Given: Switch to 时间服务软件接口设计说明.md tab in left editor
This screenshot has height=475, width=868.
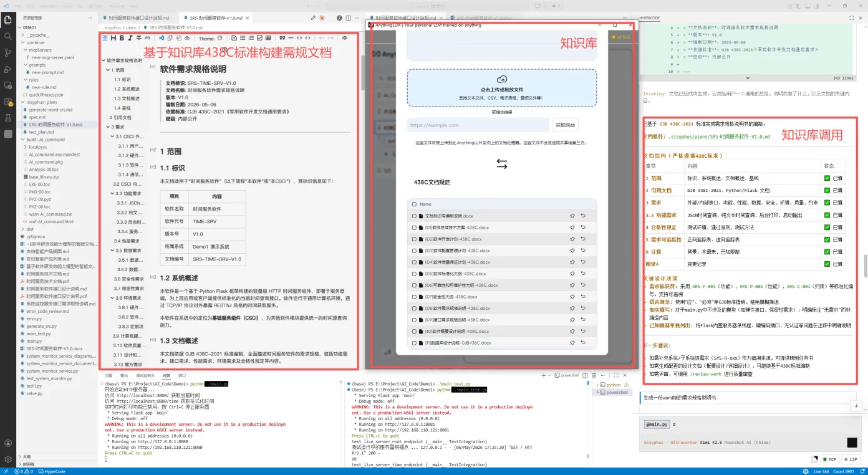Looking at the screenshot, I should coord(138,19).
